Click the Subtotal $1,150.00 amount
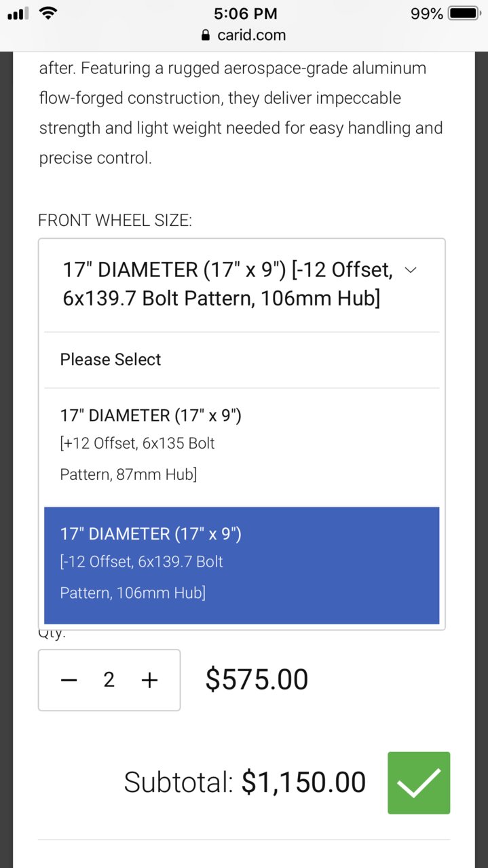Image resolution: width=488 pixels, height=868 pixels. pos(303,782)
